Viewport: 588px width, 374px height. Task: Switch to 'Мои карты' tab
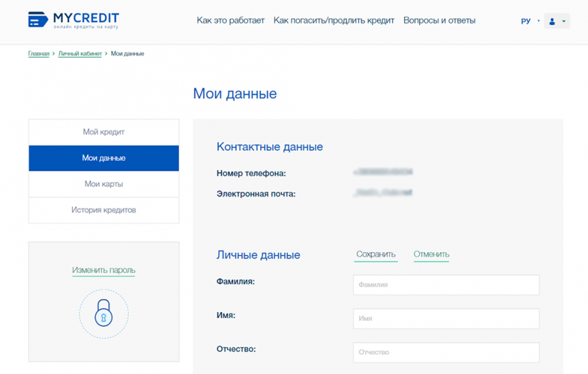[104, 184]
